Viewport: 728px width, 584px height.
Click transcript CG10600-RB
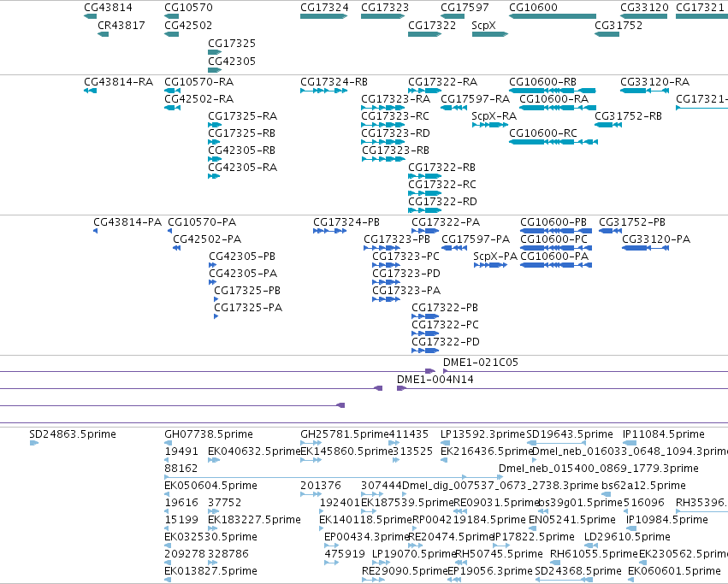(553, 91)
